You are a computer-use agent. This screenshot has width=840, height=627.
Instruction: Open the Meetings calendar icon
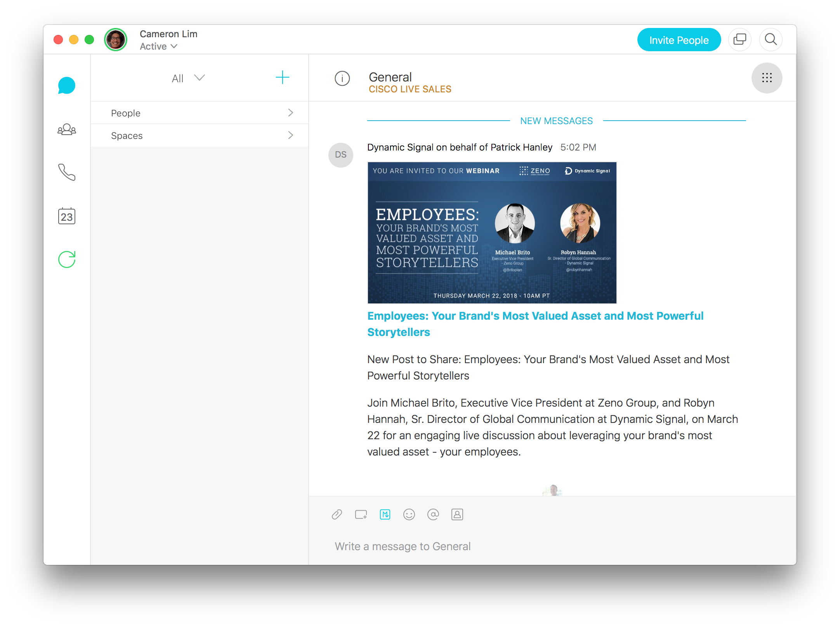pos(66,216)
